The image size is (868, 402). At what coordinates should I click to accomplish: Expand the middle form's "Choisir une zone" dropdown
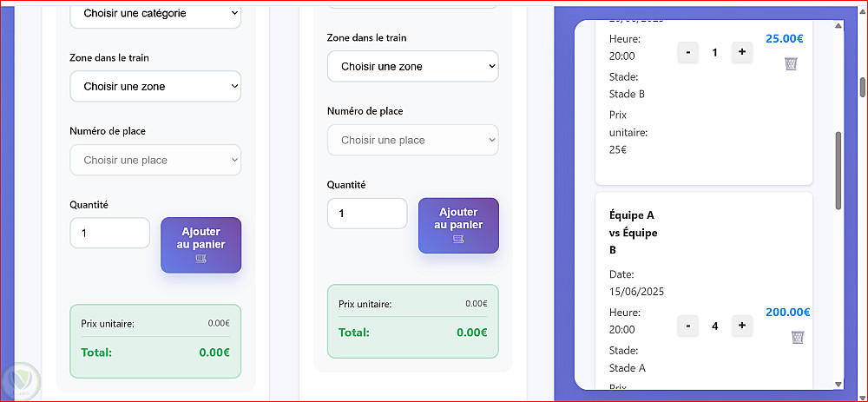click(x=412, y=66)
